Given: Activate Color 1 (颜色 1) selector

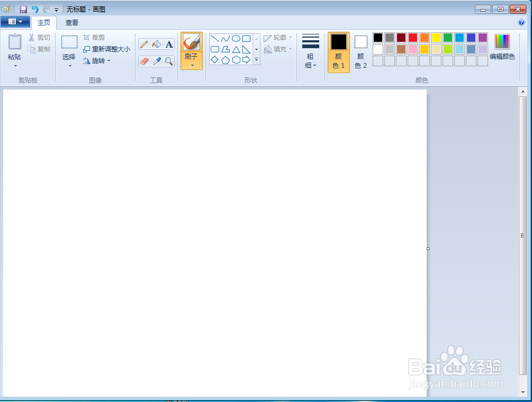Looking at the screenshot, I should click(339, 52).
